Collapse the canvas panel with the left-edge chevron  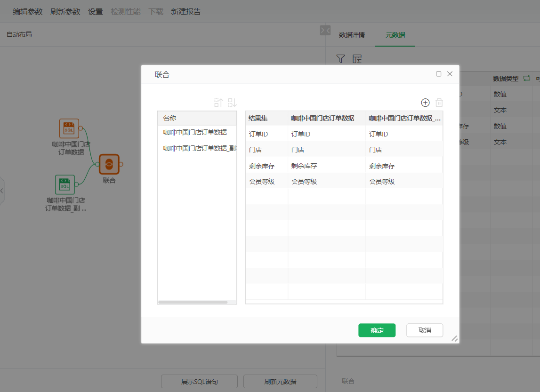coord(2,191)
